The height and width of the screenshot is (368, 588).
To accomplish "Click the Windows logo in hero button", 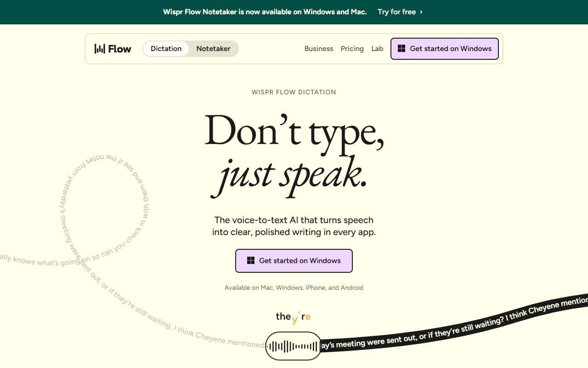I will [251, 261].
